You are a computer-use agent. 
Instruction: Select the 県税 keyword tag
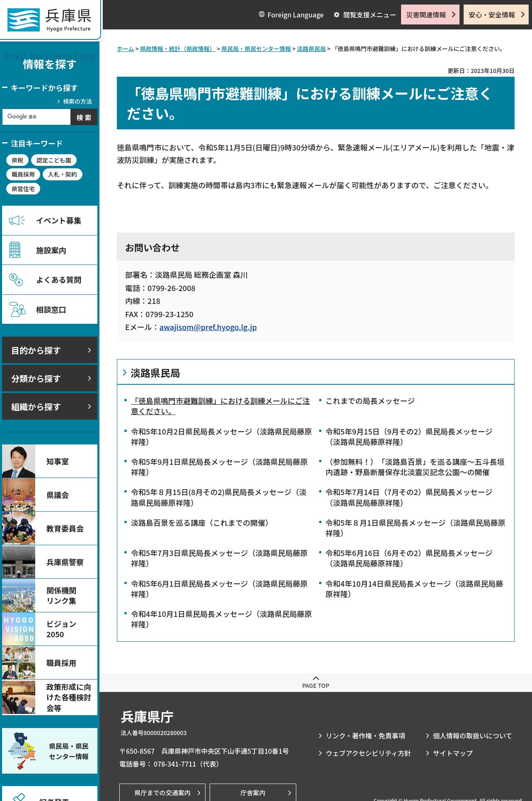pyautogui.click(x=17, y=160)
